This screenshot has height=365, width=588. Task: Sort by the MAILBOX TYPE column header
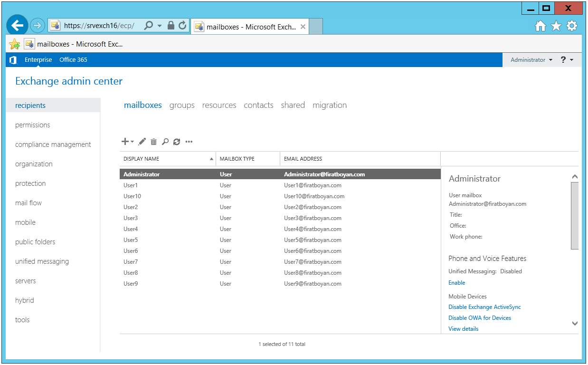pos(248,159)
